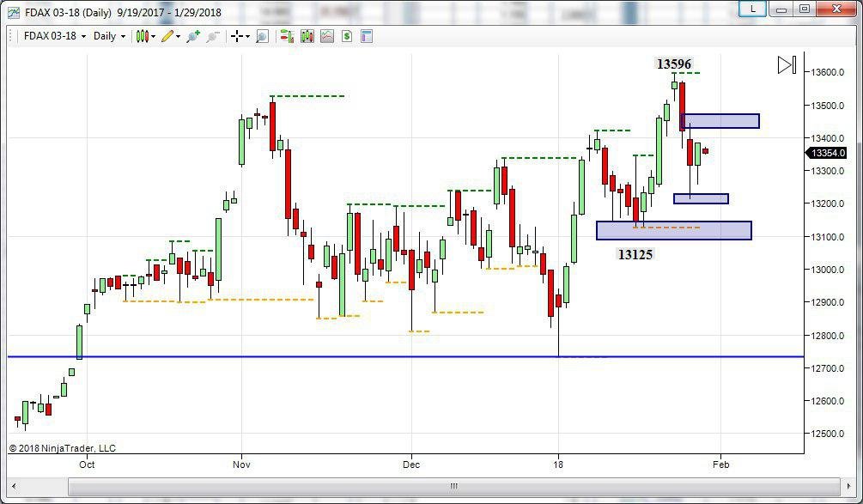Viewport: 863px width, 504px height.
Task: Click the chart window title icon
Action: (x=14, y=12)
